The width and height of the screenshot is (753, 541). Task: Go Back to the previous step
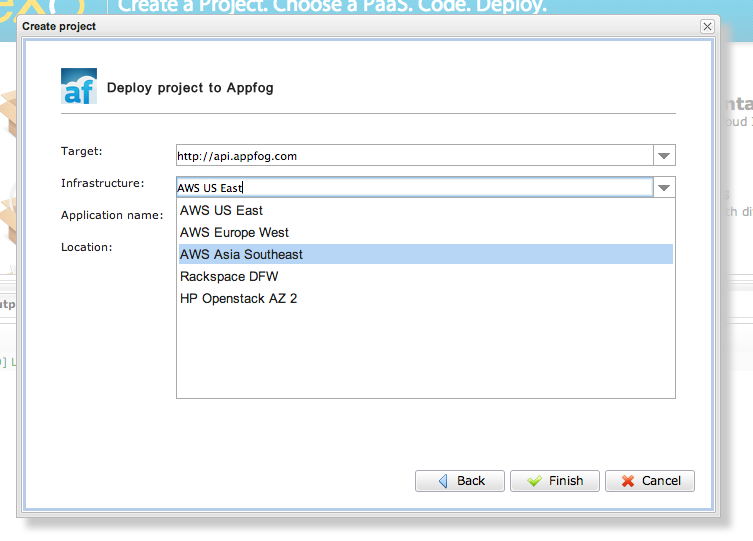[x=460, y=481]
